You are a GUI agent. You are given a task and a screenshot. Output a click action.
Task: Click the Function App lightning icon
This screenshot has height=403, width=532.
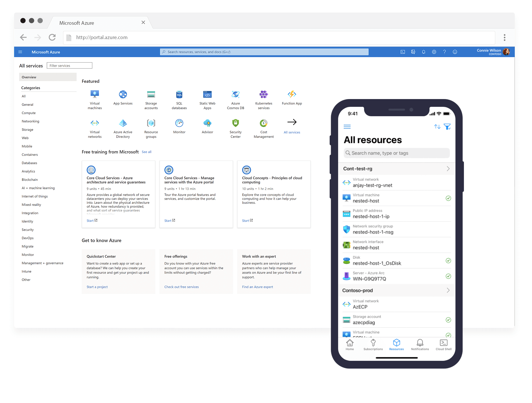click(x=292, y=94)
